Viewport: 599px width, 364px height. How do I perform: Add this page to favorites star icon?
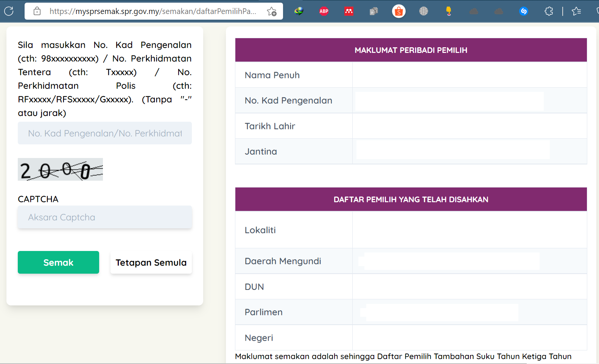(272, 11)
